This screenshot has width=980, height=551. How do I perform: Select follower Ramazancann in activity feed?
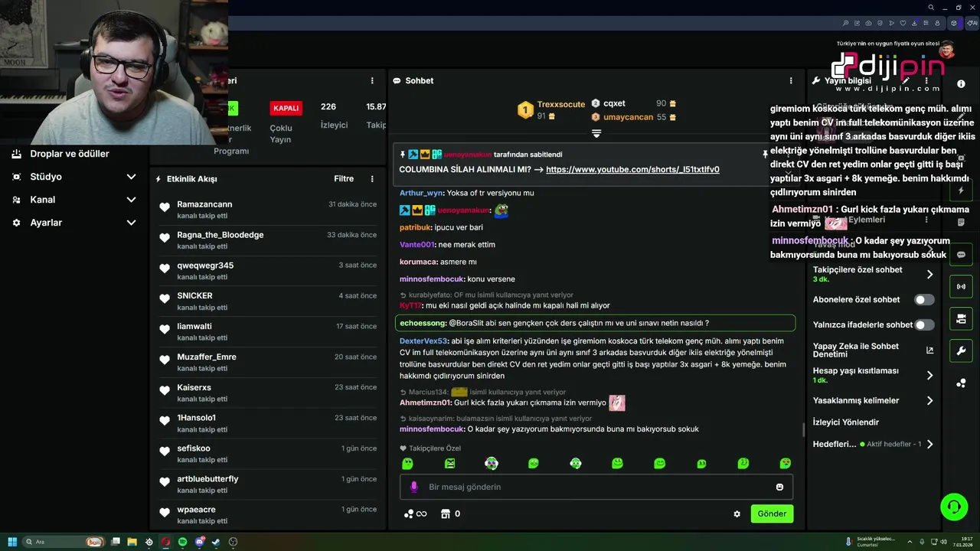coord(204,204)
